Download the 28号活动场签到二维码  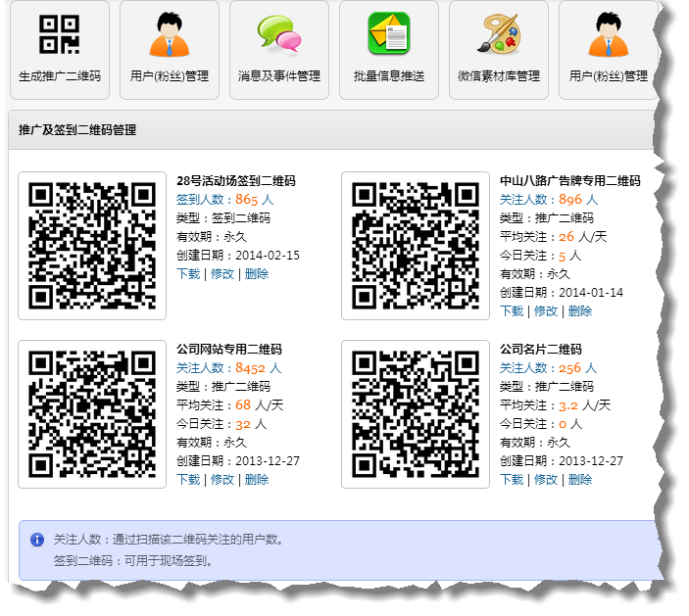pyautogui.click(x=188, y=274)
